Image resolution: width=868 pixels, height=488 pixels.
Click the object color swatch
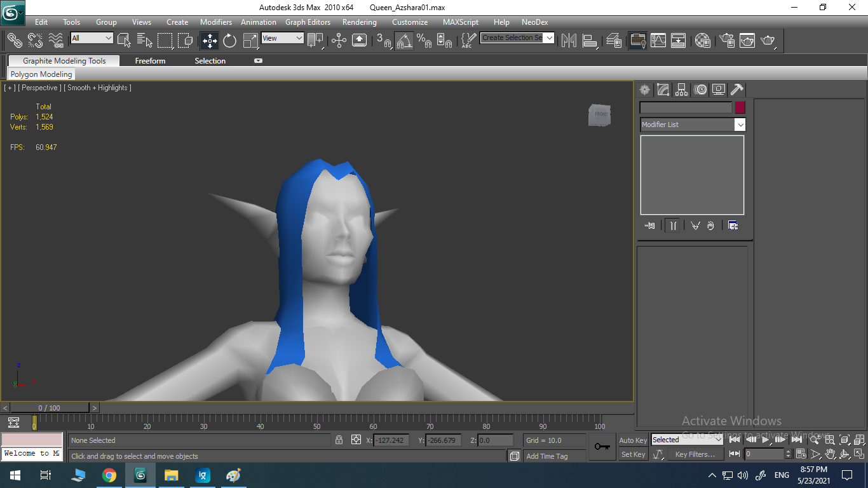pyautogui.click(x=740, y=107)
